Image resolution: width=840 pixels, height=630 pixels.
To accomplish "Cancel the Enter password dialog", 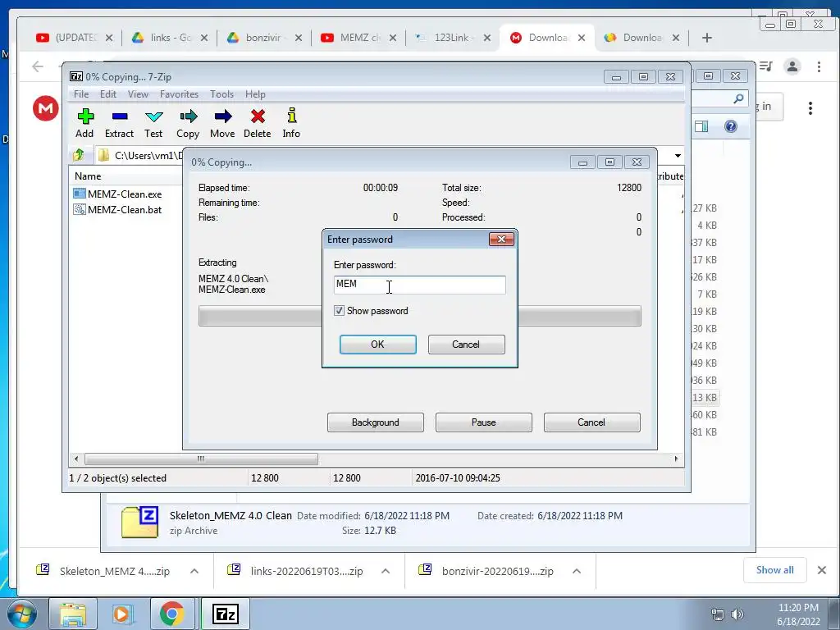I will pyautogui.click(x=466, y=345).
